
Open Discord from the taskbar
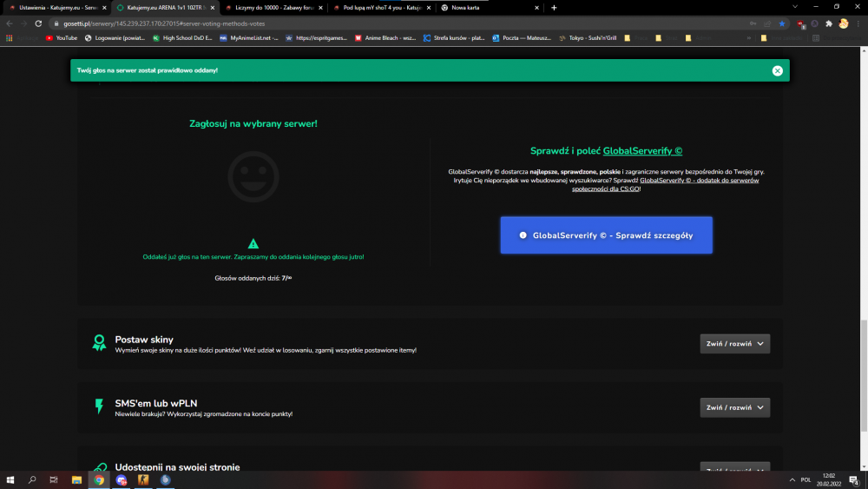coord(122,480)
